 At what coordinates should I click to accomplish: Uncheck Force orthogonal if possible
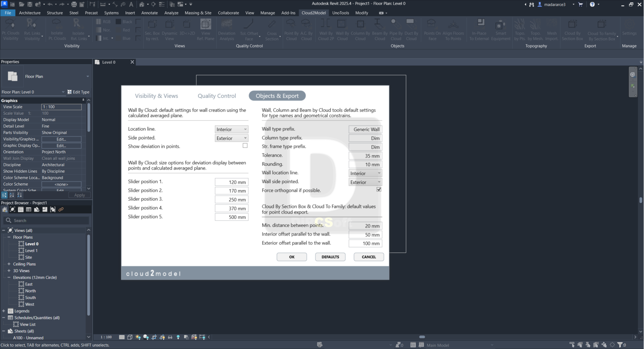pos(379,189)
